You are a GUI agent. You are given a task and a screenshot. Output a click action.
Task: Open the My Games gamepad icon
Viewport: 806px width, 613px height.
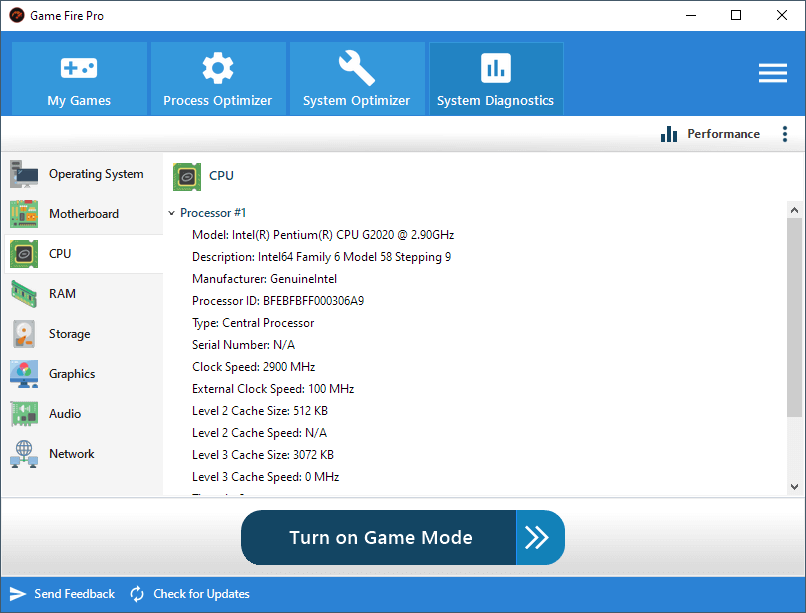(x=78, y=68)
